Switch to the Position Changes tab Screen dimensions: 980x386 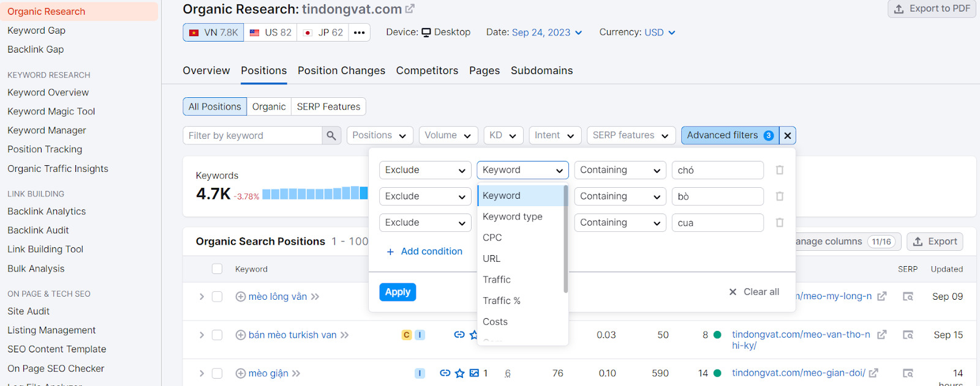pyautogui.click(x=341, y=70)
